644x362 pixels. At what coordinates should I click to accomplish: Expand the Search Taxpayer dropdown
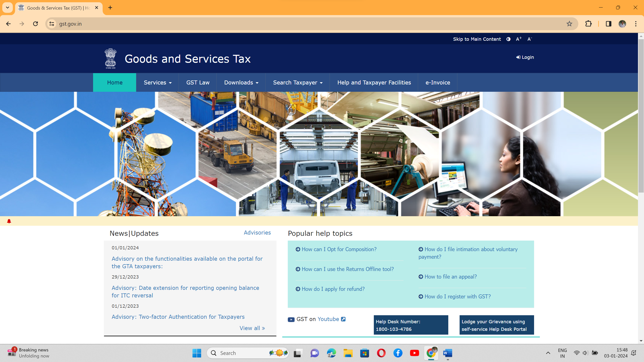[298, 82]
